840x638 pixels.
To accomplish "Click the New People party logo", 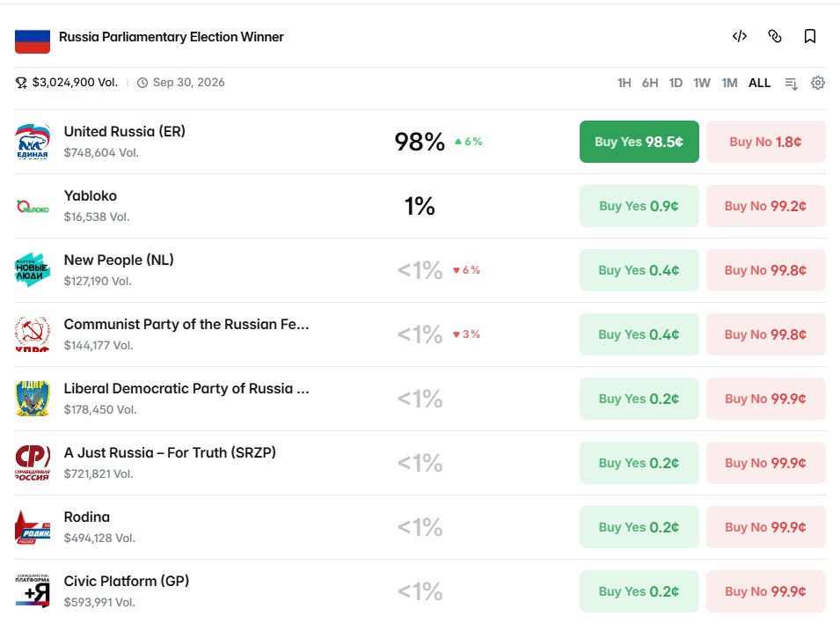I will coord(33,270).
